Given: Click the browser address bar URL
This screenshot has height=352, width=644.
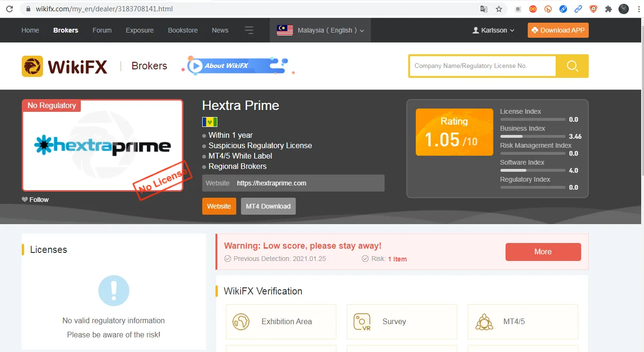Looking at the screenshot, I should (104, 9).
